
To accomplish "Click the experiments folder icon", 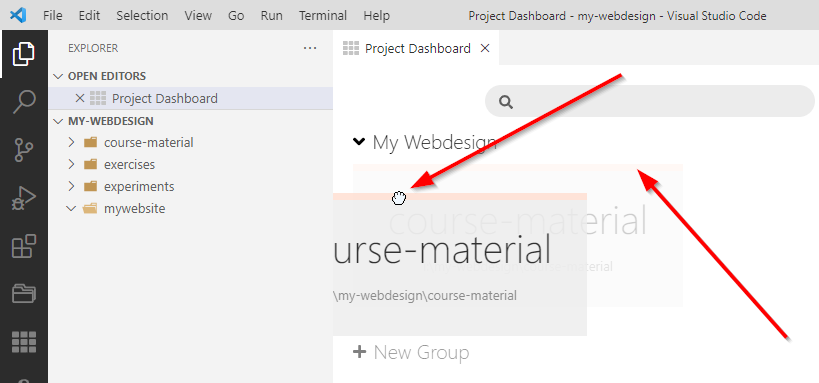I will tap(90, 186).
